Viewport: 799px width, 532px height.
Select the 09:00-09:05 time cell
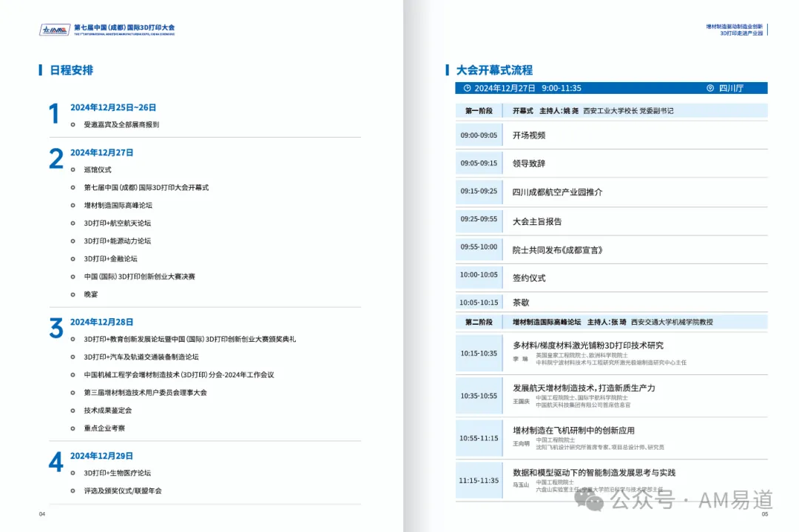pyautogui.click(x=479, y=135)
